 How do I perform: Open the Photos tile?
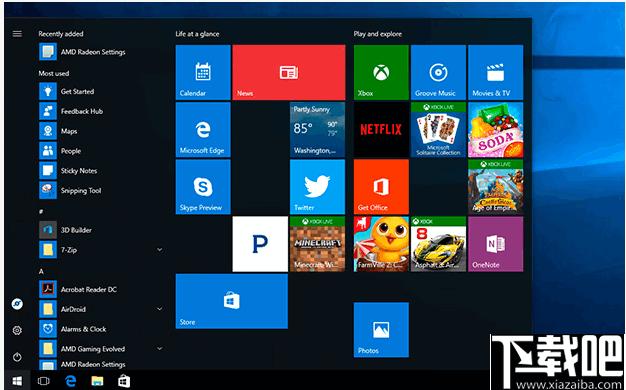pyautogui.click(x=381, y=330)
